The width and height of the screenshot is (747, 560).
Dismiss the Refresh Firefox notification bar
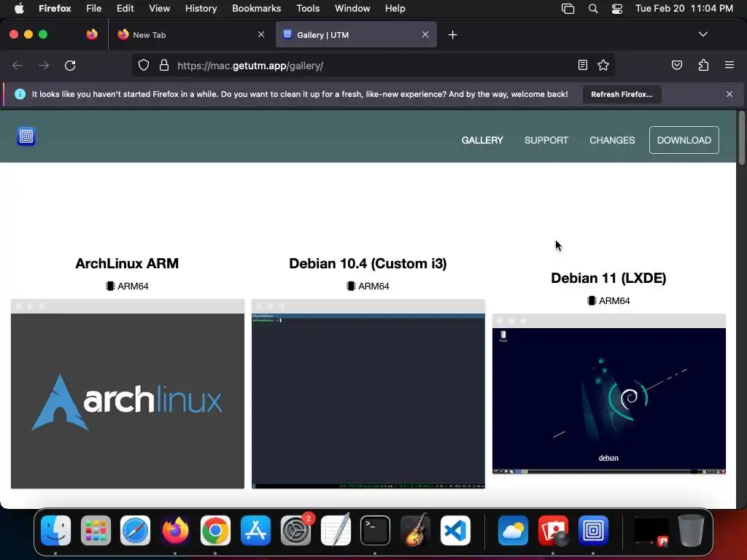tap(729, 94)
